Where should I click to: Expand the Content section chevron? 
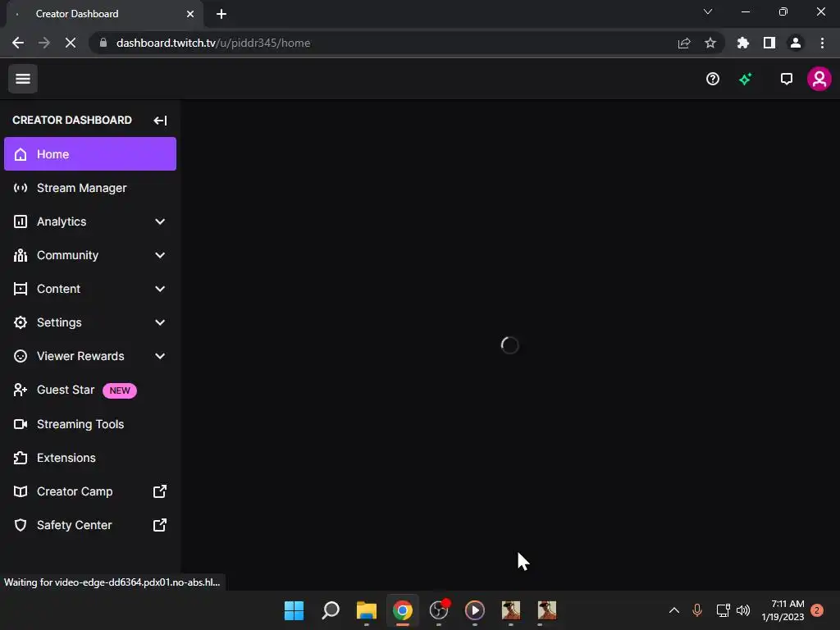pyautogui.click(x=160, y=290)
